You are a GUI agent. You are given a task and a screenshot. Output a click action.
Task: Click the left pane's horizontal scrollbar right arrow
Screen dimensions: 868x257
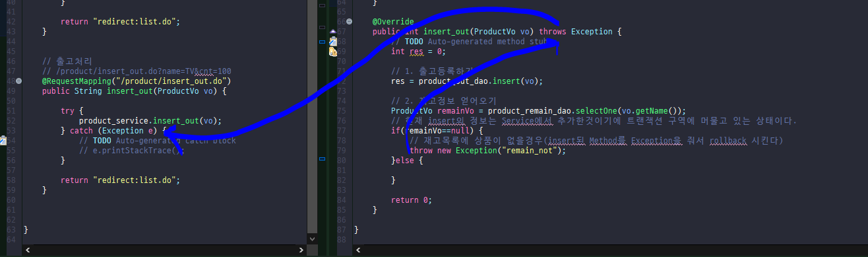[x=301, y=250]
